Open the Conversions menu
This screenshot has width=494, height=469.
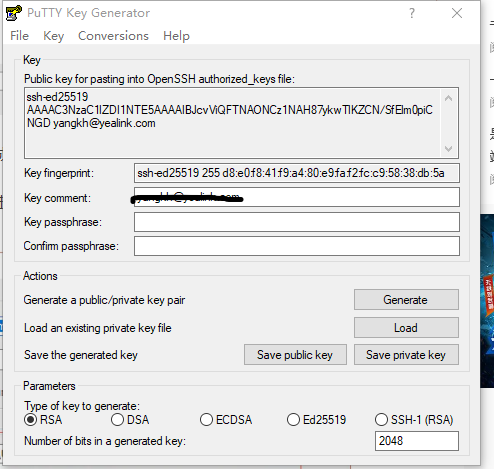[x=113, y=36]
